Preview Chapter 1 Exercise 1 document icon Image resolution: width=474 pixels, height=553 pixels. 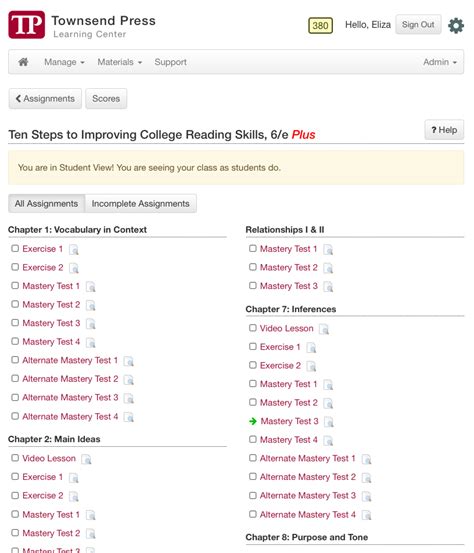[74, 250]
